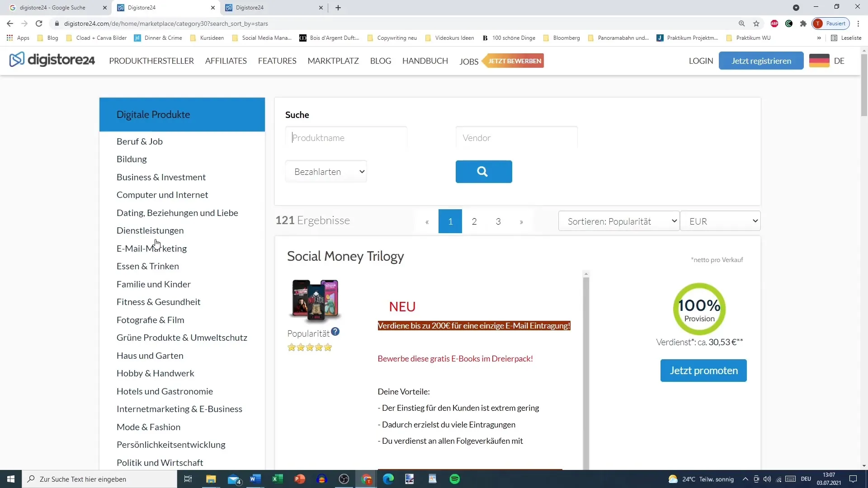This screenshot has height=488, width=868.
Task: Open Task View in the taskbar
Action: 188,479
